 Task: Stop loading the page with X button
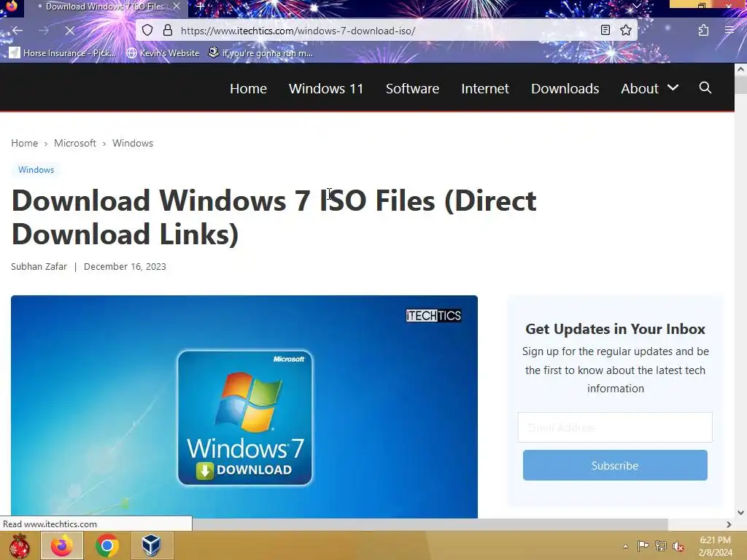point(69,31)
